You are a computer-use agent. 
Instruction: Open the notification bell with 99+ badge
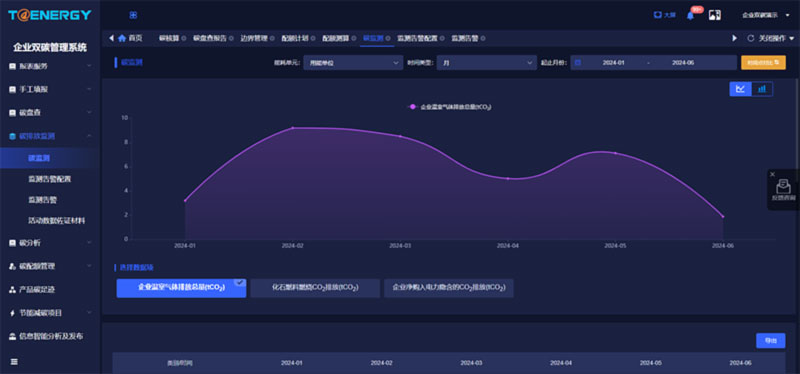click(x=690, y=15)
